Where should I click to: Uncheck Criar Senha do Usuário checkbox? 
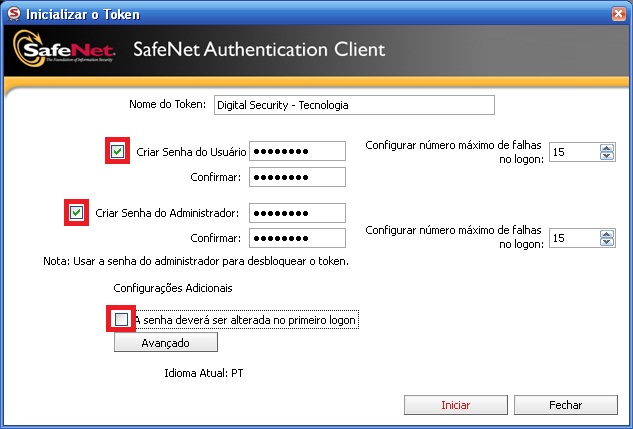click(x=117, y=151)
